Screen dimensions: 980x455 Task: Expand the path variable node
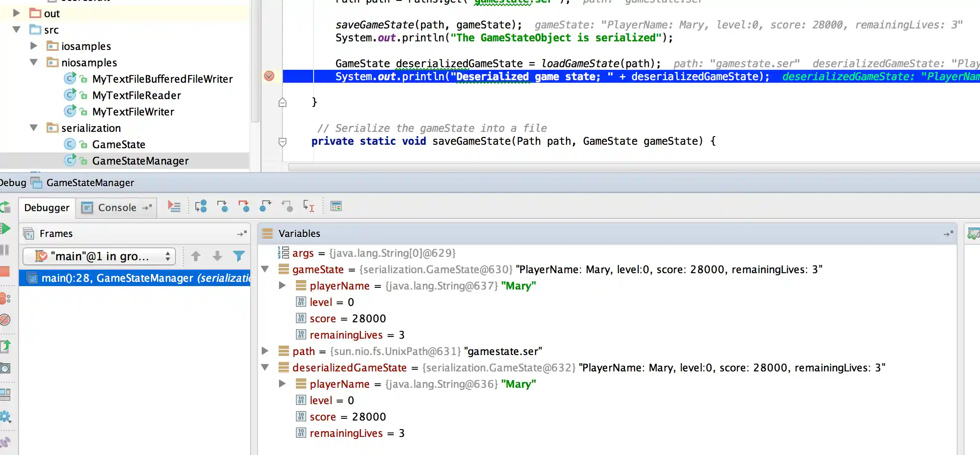pyautogui.click(x=265, y=351)
